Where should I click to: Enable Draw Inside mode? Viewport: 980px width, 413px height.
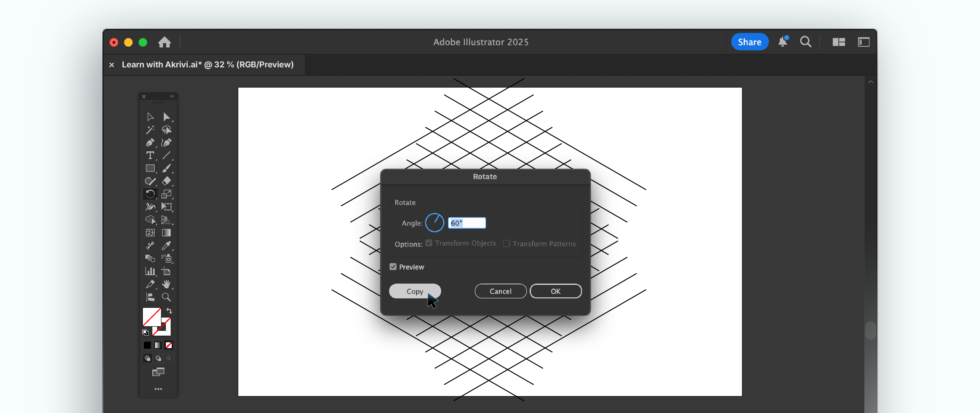point(169,358)
